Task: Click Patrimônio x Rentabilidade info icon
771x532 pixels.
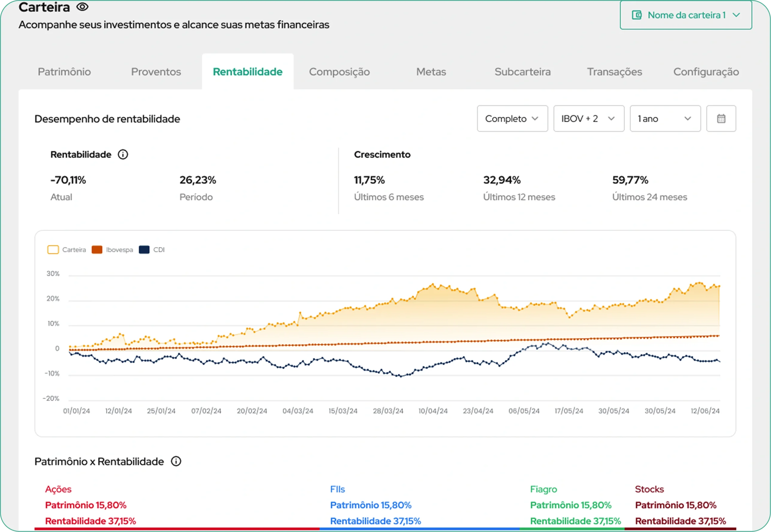Action: pos(176,461)
